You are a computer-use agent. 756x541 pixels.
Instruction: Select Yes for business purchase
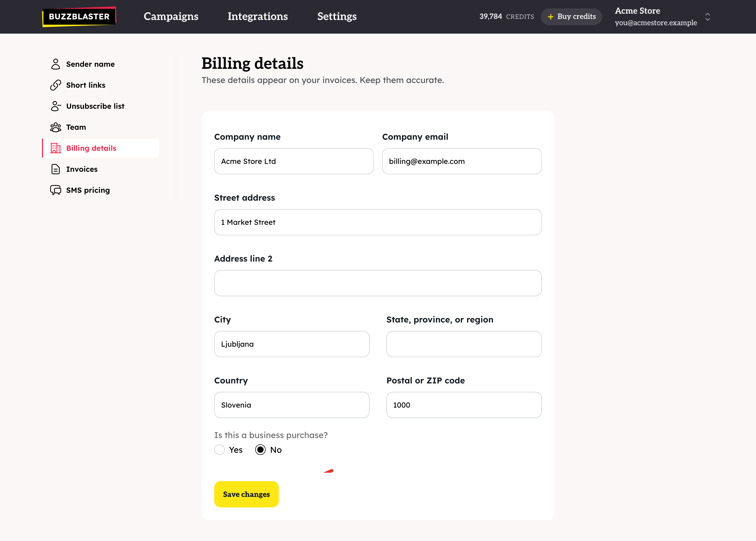tap(219, 450)
